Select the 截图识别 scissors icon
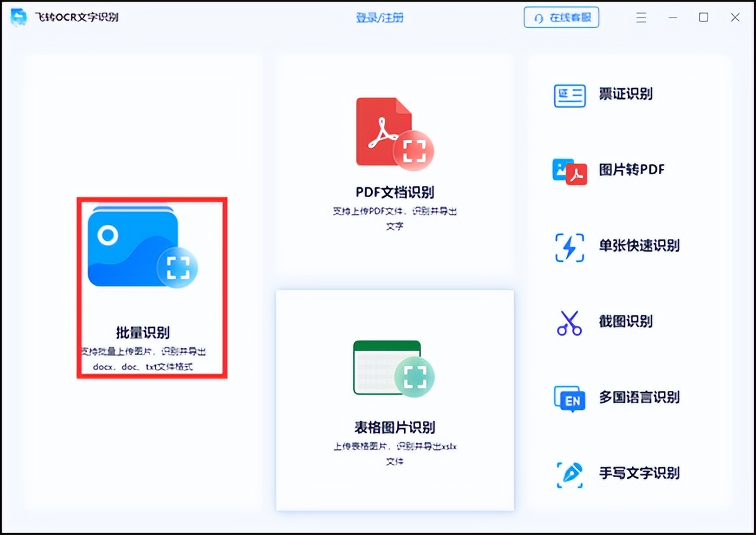756x535 pixels. [x=569, y=322]
